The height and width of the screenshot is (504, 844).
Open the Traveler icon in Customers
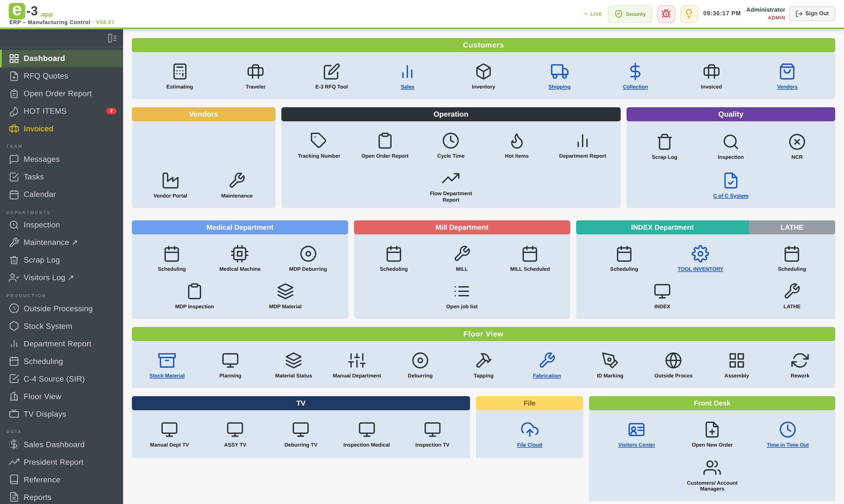click(256, 72)
